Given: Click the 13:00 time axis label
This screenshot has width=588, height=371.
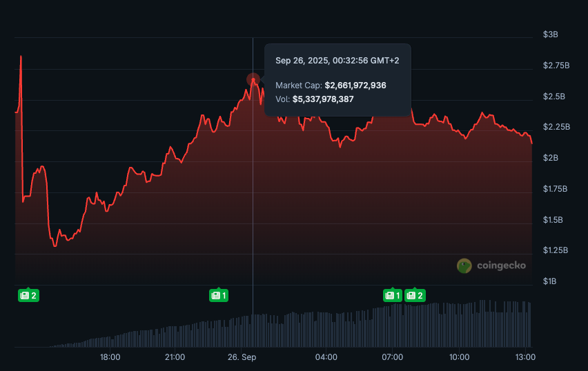Looking at the screenshot, I should pyautogui.click(x=526, y=357).
